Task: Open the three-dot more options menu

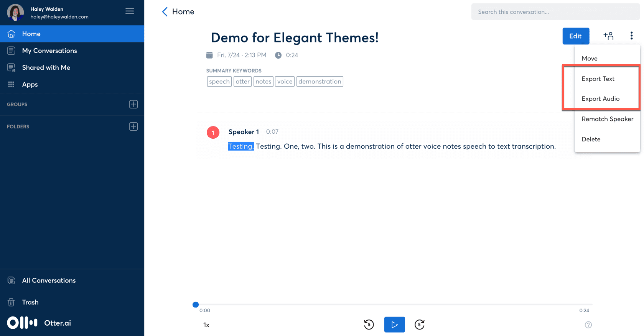Action: pos(631,36)
